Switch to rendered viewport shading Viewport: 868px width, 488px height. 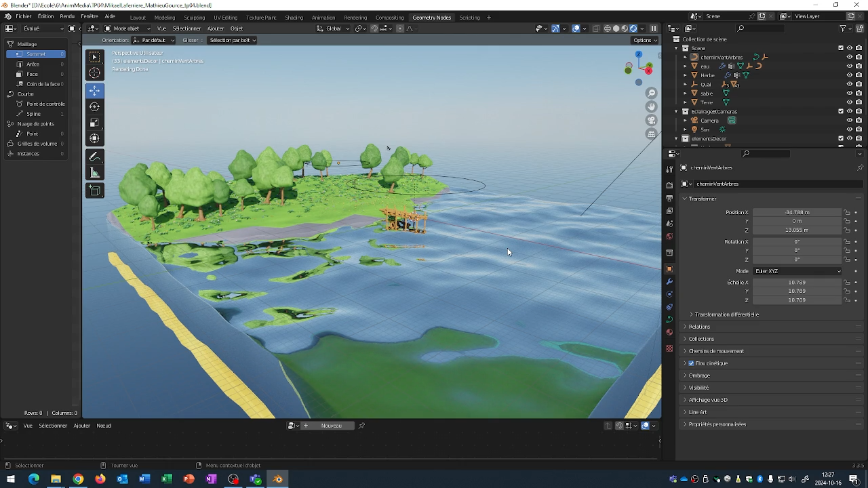(633, 28)
